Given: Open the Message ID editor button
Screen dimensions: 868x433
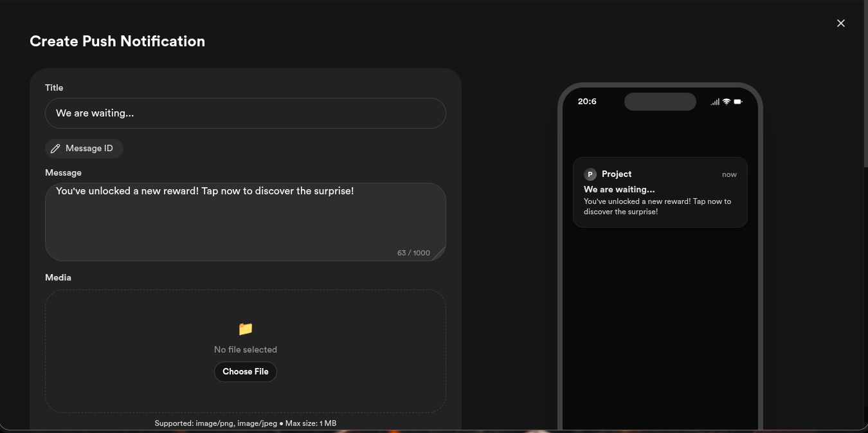Looking at the screenshot, I should (84, 149).
